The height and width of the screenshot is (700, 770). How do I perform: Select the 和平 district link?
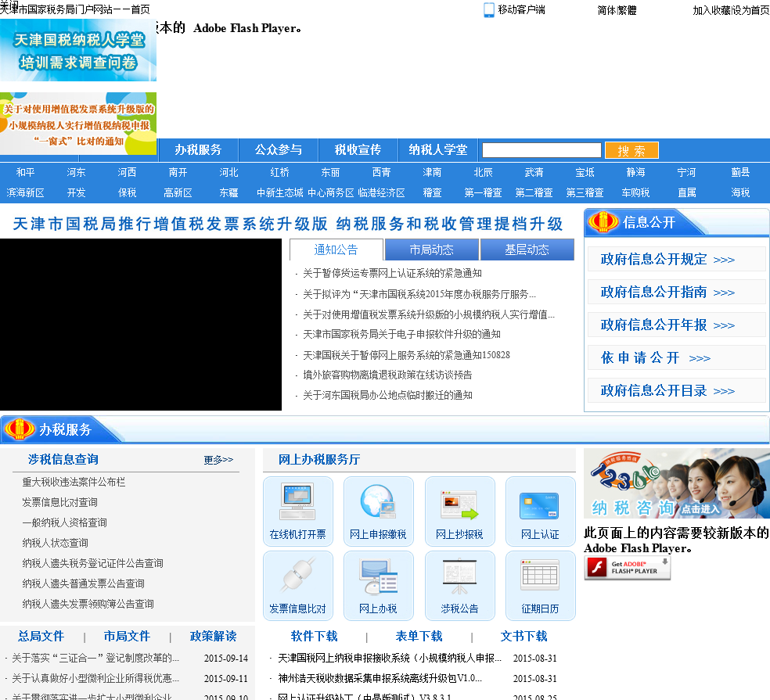point(26,172)
